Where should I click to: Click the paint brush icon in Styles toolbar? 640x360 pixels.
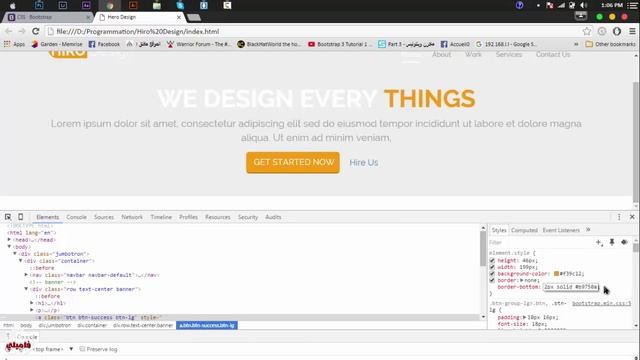click(x=624, y=242)
